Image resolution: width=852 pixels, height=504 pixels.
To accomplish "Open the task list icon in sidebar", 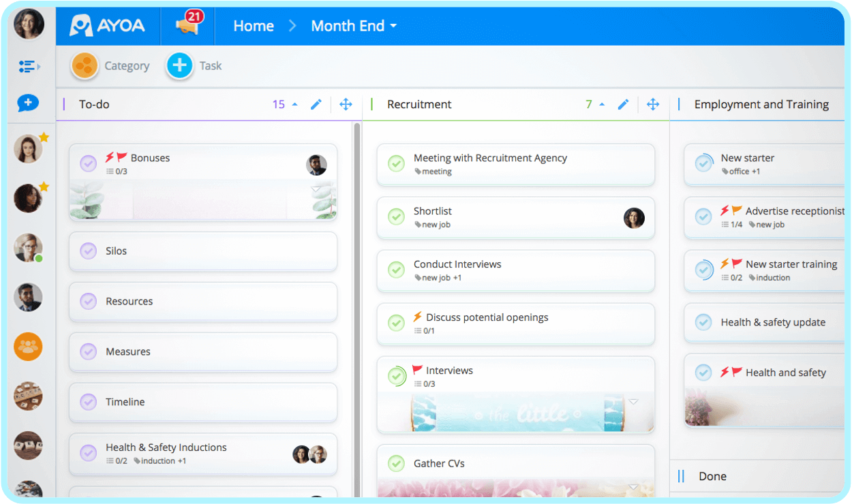I will point(29,66).
